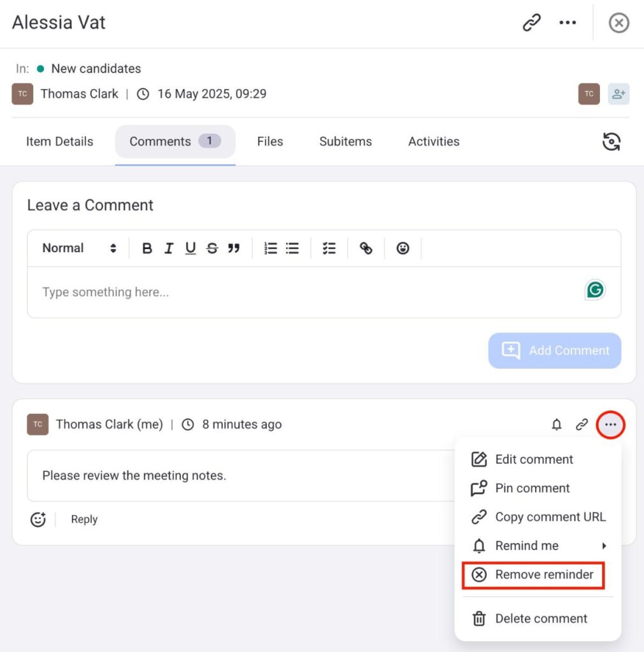The height and width of the screenshot is (652, 644).
Task: Click the Add Comment button
Action: click(555, 350)
